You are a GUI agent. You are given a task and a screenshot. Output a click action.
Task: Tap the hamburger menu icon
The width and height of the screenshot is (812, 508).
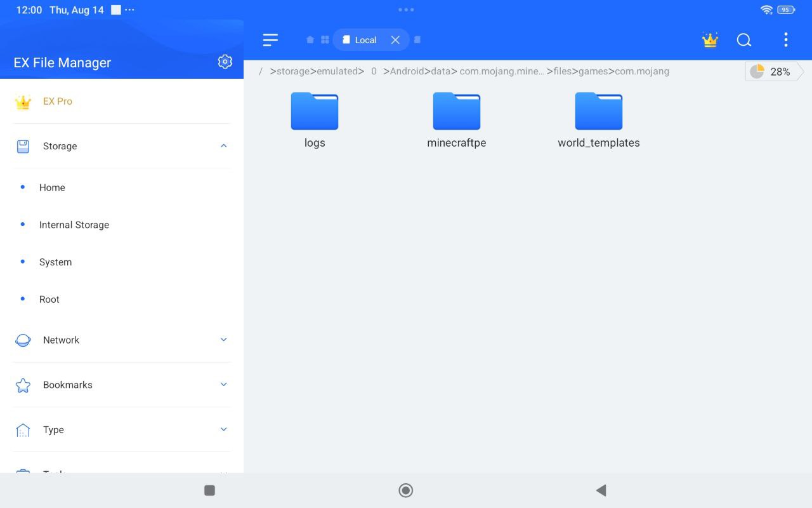(270, 40)
